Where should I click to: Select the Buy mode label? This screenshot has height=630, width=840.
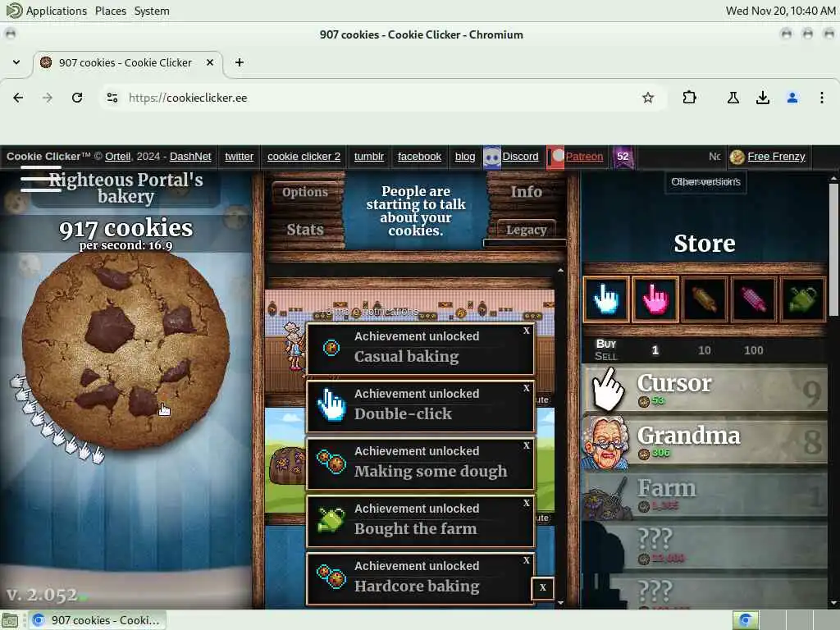(x=606, y=344)
